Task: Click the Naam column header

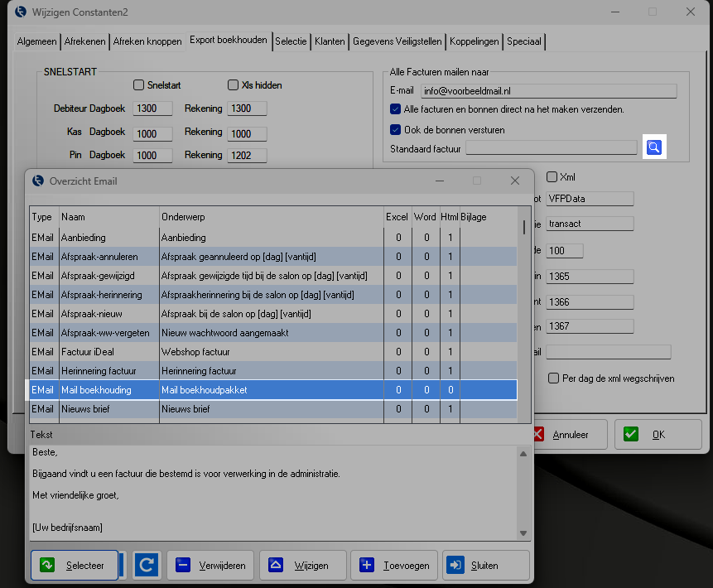Action: pos(109,217)
